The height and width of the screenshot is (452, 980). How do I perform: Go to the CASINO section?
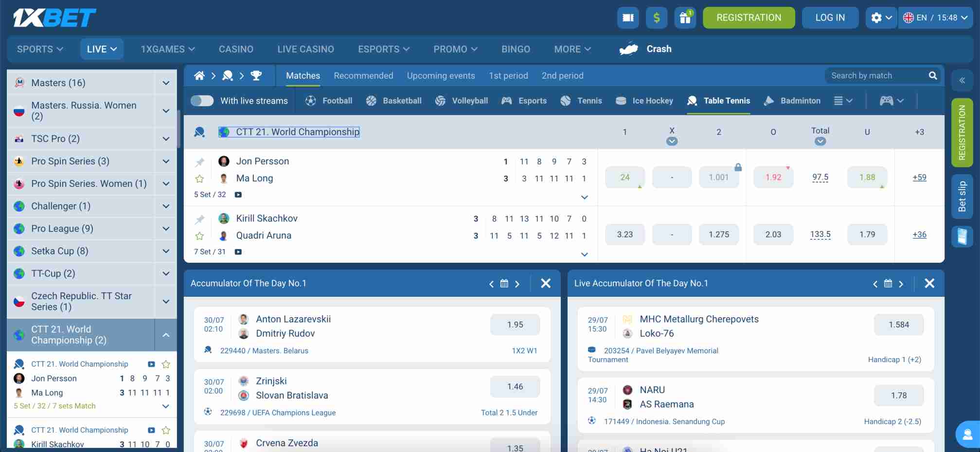click(x=236, y=49)
